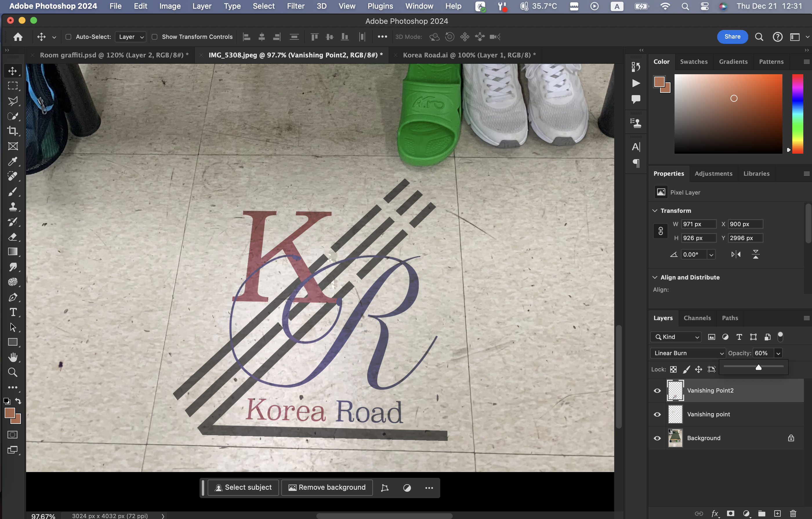Image resolution: width=812 pixels, height=519 pixels.
Task: Switch to the Channels tab
Action: [x=697, y=318]
